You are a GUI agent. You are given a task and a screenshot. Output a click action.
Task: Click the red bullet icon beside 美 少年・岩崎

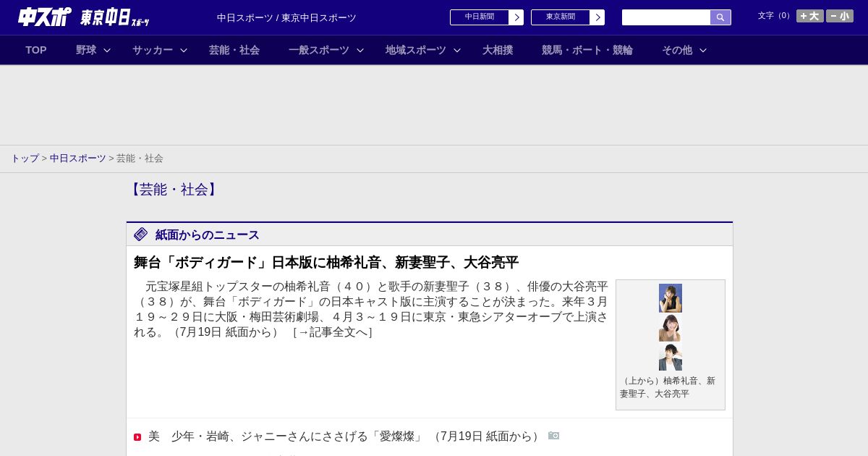(137, 437)
